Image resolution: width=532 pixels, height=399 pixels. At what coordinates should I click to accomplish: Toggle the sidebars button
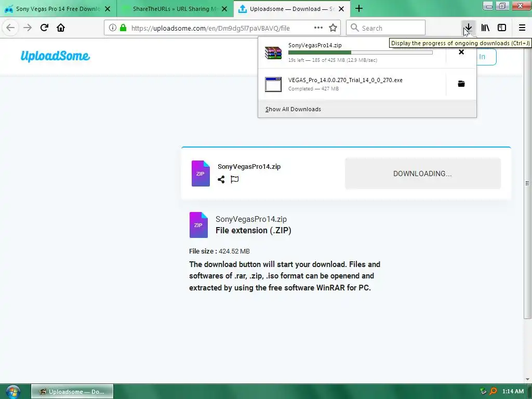pos(502,28)
